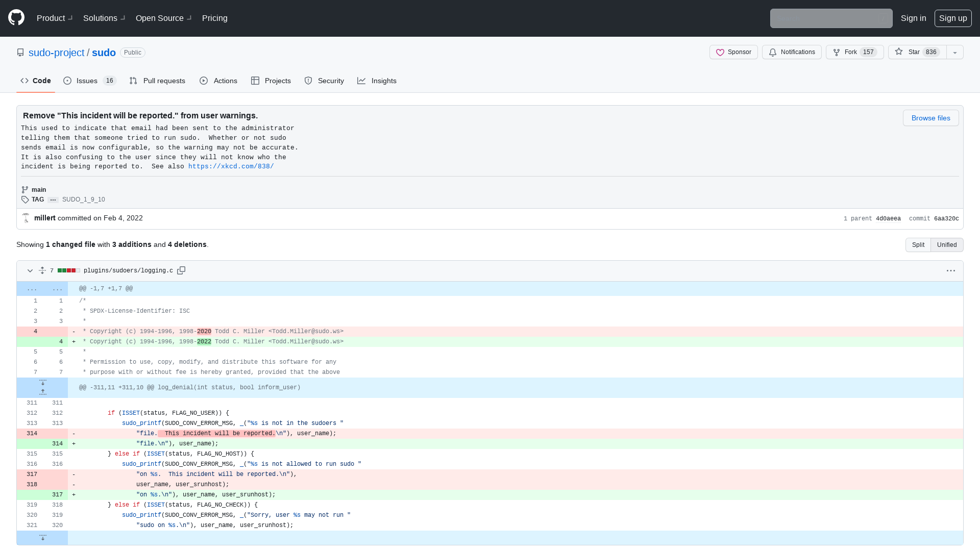Click the parent commit hash 4d0aeea
980x551 pixels.
click(889, 218)
